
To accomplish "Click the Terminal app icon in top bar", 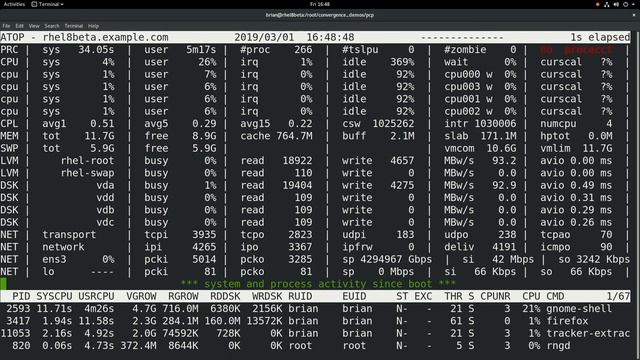I will pyautogui.click(x=34, y=4).
